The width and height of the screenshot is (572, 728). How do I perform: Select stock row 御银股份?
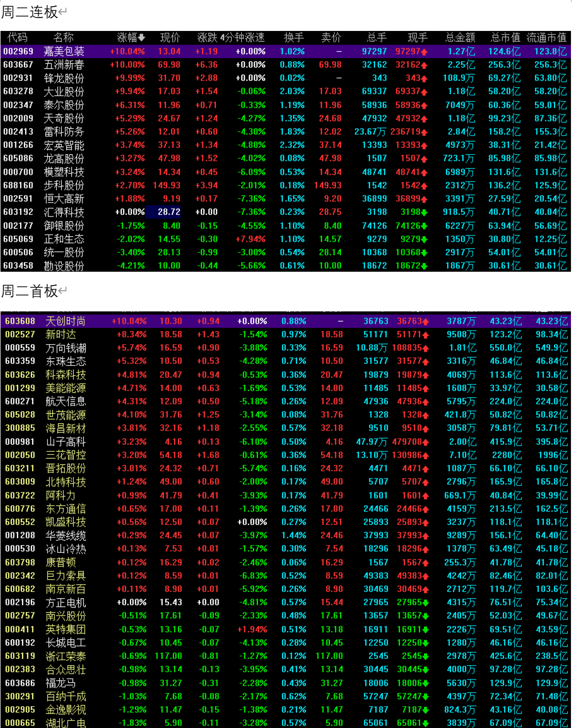coord(285,226)
